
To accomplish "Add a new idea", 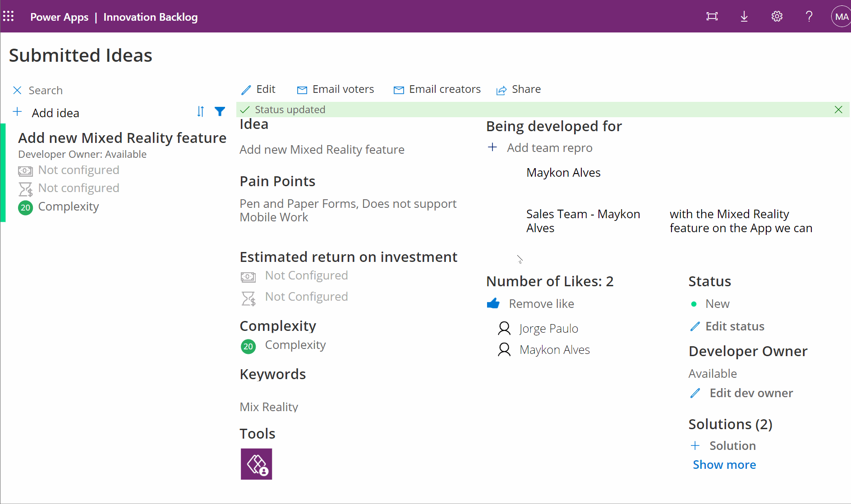I will coord(46,112).
